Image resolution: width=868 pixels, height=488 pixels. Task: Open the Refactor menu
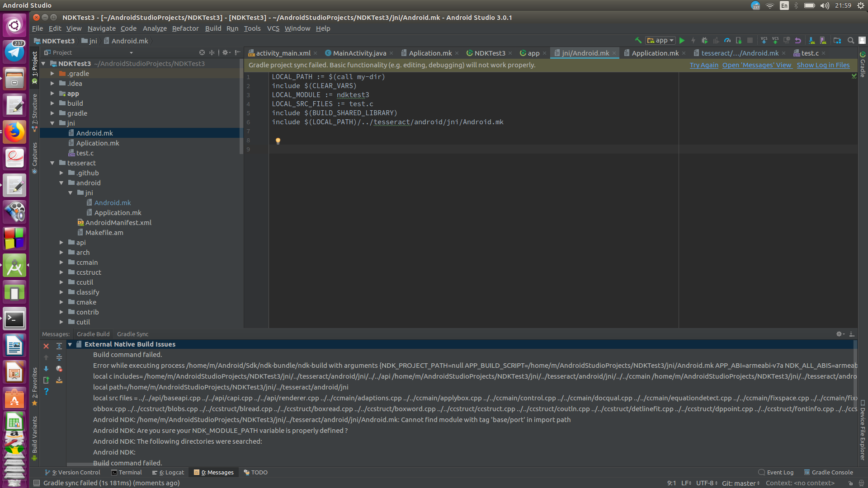(x=185, y=28)
